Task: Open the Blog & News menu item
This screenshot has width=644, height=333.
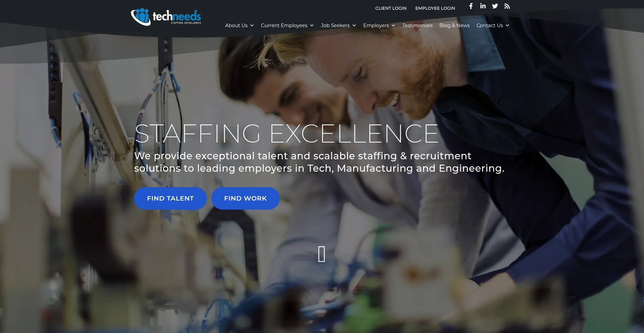Action: point(454,25)
